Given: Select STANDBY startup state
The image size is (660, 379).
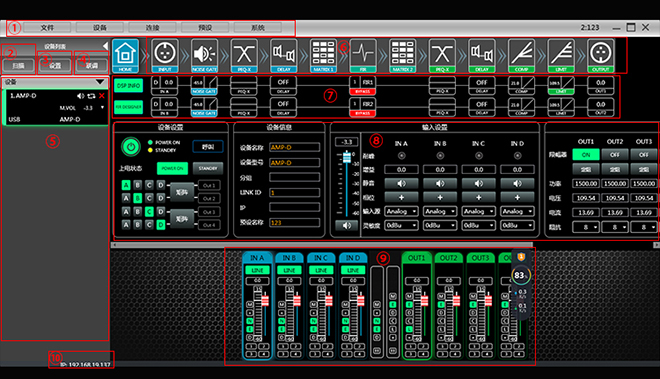Looking at the screenshot, I should (208, 168).
